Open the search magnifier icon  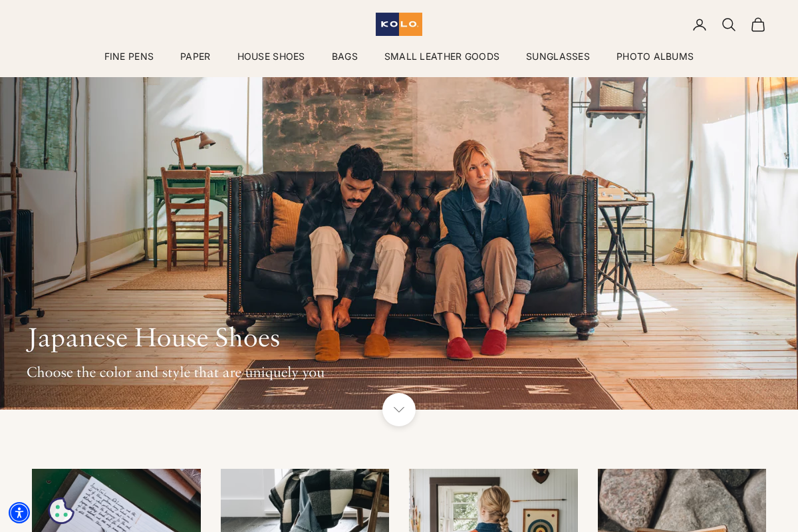[x=729, y=25]
